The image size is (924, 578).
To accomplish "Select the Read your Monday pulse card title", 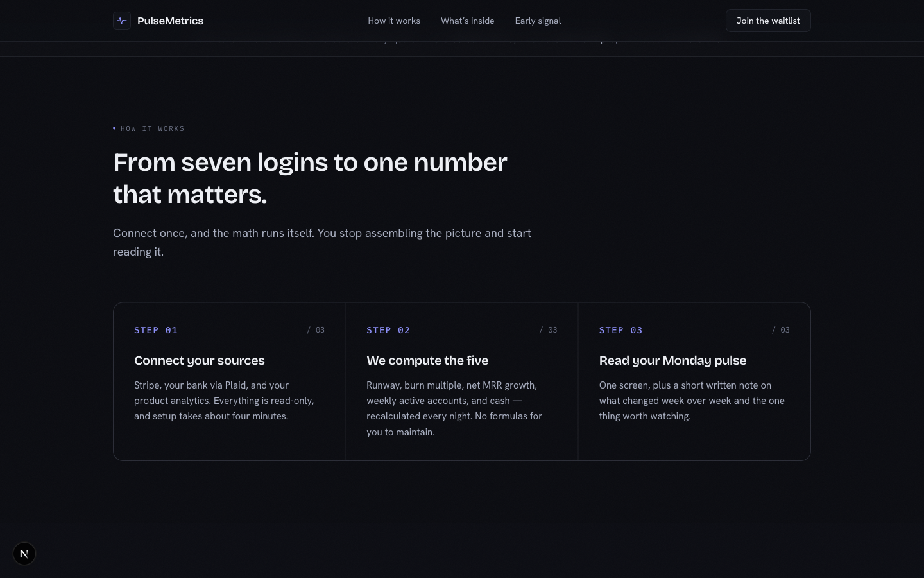I will point(672,360).
